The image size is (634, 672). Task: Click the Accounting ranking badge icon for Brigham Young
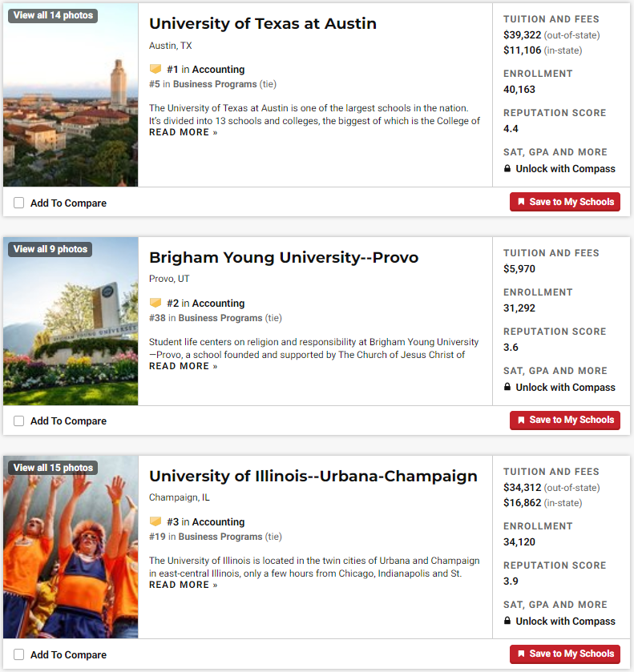[155, 303]
